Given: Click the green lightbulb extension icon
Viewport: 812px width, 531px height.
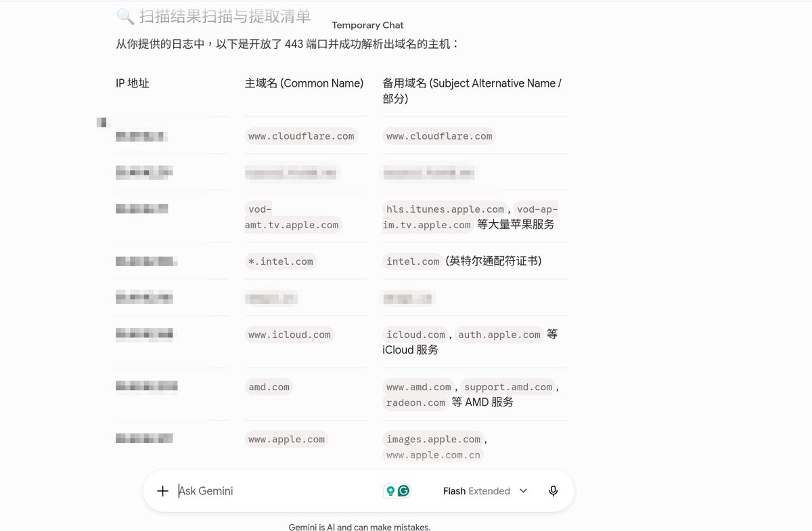Looking at the screenshot, I should [x=390, y=491].
